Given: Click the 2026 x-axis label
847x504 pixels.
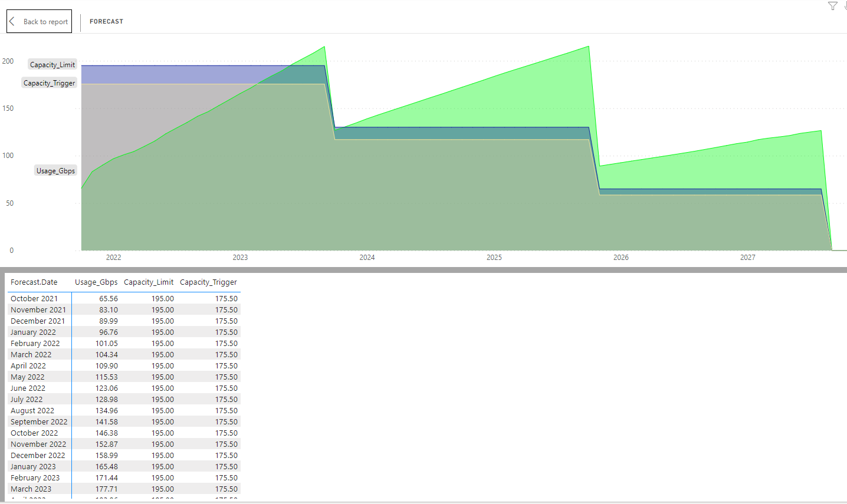Looking at the screenshot, I should click(x=621, y=258).
